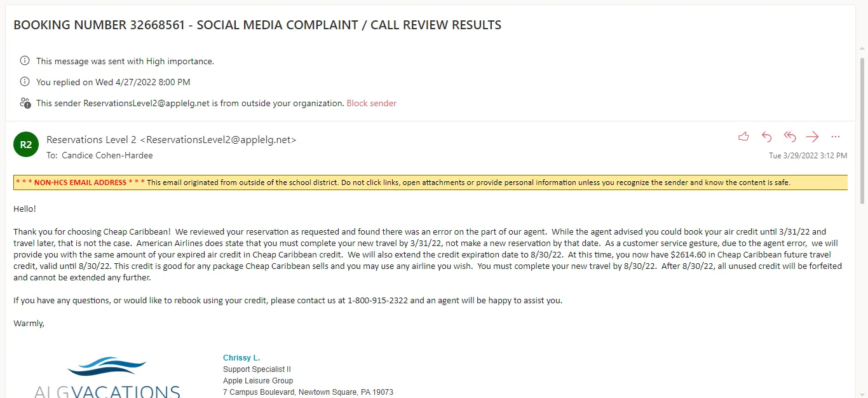Image resolution: width=868 pixels, height=398 pixels.
Task: Forward this email using the arrow icon
Action: pyautogui.click(x=812, y=137)
